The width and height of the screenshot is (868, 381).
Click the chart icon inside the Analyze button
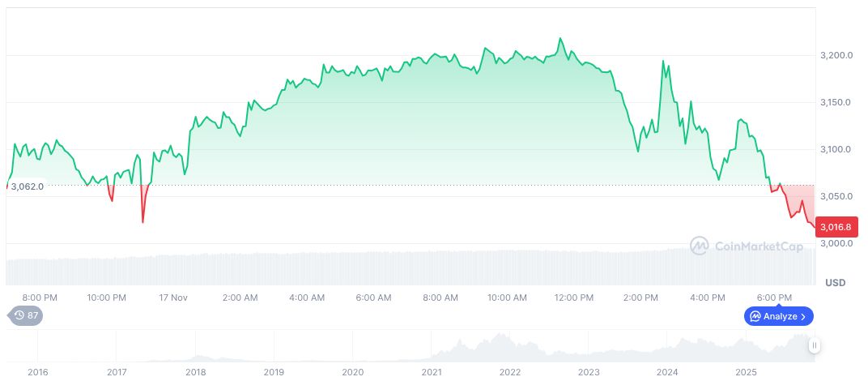coord(755,316)
